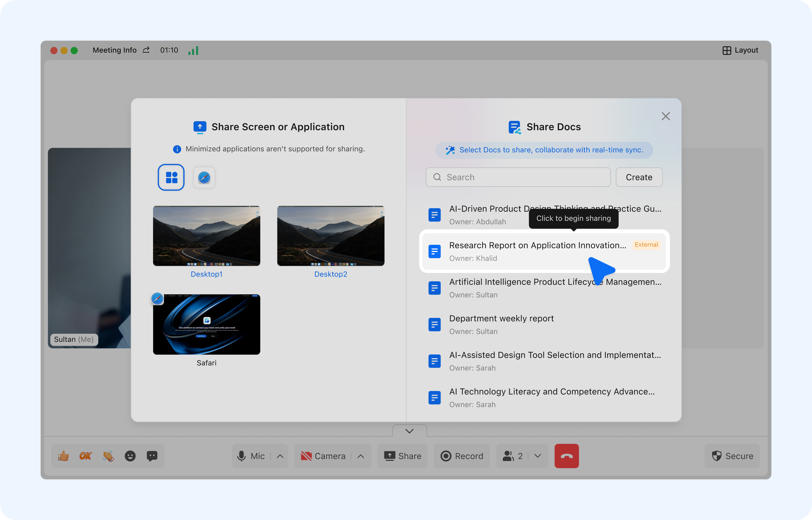Send the clapping hands reaction
The image size is (812, 520).
tap(108, 456)
